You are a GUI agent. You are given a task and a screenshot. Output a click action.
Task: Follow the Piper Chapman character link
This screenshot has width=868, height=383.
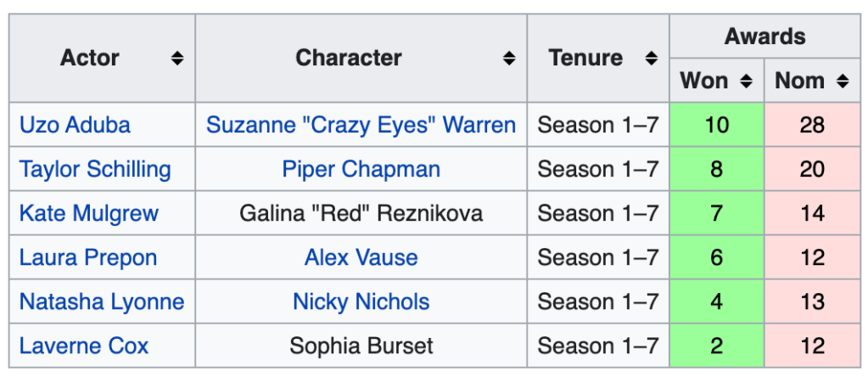point(361,170)
